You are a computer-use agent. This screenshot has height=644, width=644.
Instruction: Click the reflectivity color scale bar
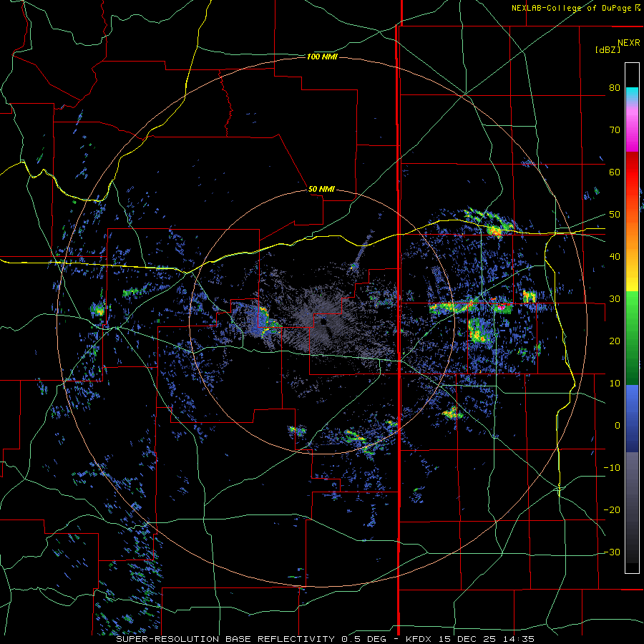coord(632,318)
